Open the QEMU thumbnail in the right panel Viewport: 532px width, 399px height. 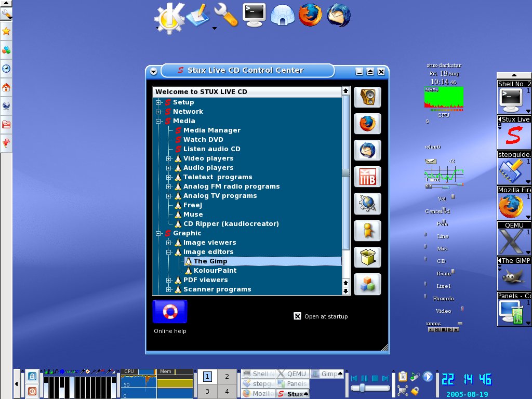pos(514,238)
